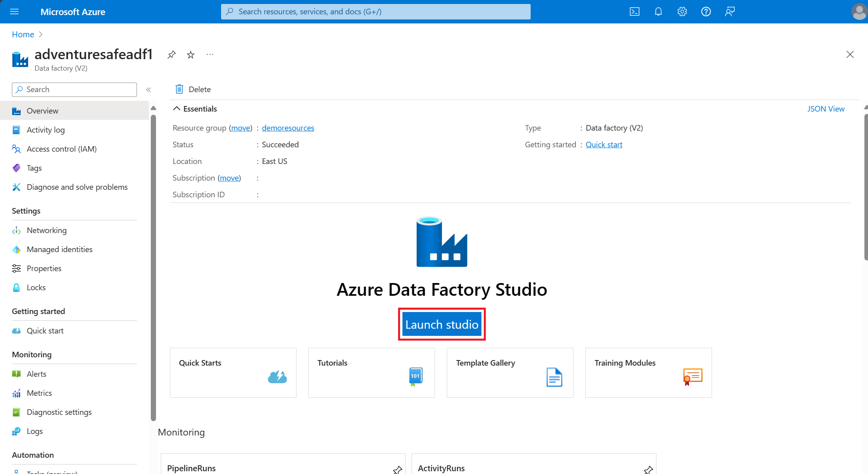Click the Overview navigation icon
Image resolution: width=868 pixels, height=474 pixels.
point(16,110)
